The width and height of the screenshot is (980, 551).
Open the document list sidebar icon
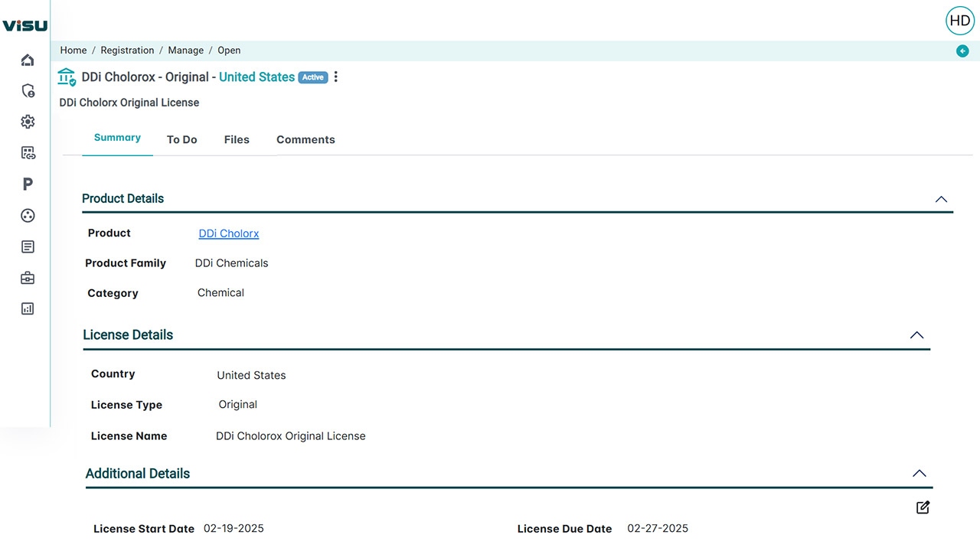28,246
